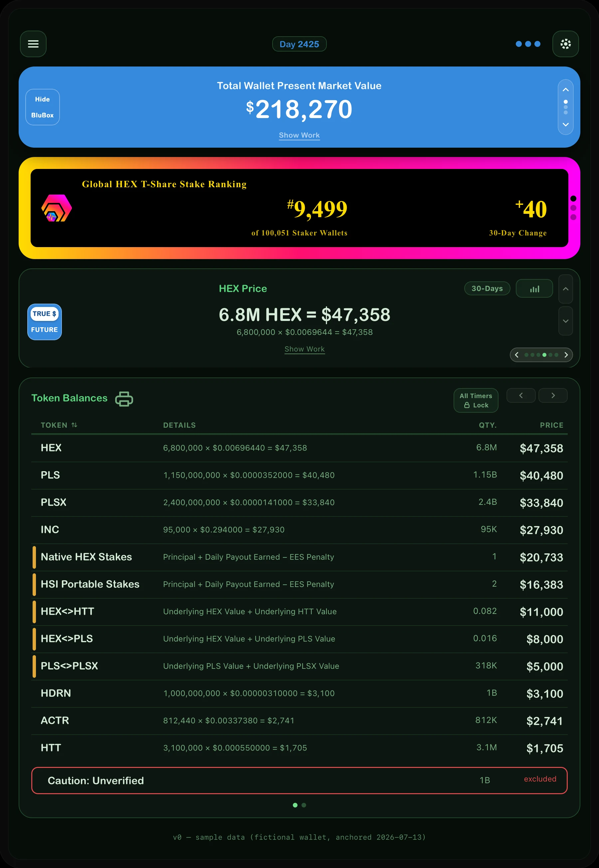The width and height of the screenshot is (599, 868).
Task: Click the red excluded label
Action: 540,779
